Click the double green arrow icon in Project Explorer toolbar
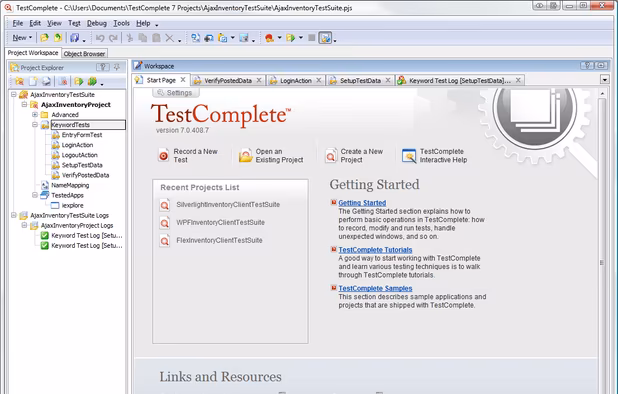This screenshot has height=394, width=618. (x=92, y=82)
